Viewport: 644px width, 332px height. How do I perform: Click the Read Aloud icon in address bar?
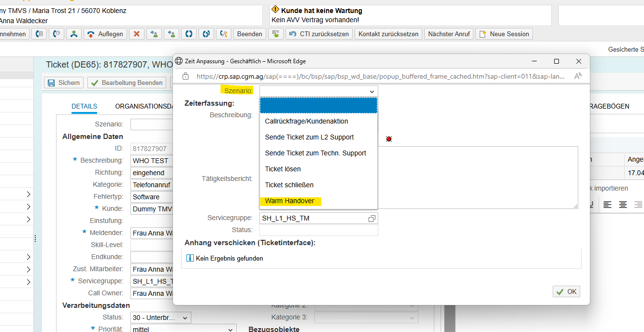click(x=578, y=76)
